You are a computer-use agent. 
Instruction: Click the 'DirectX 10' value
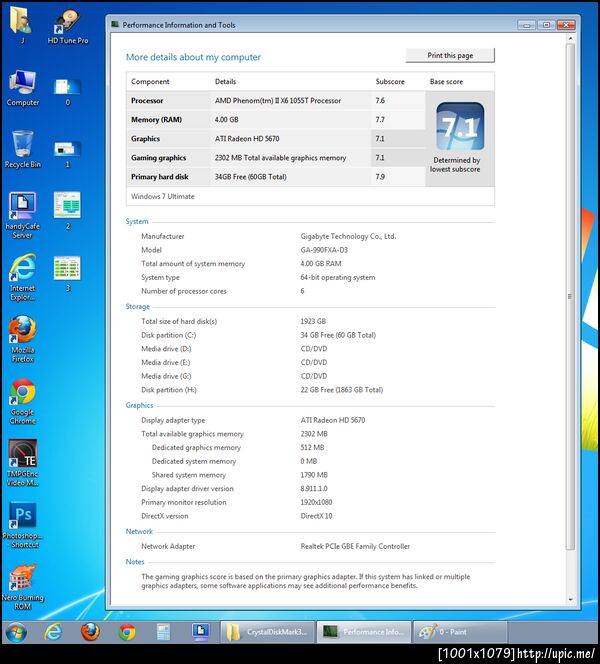316,516
